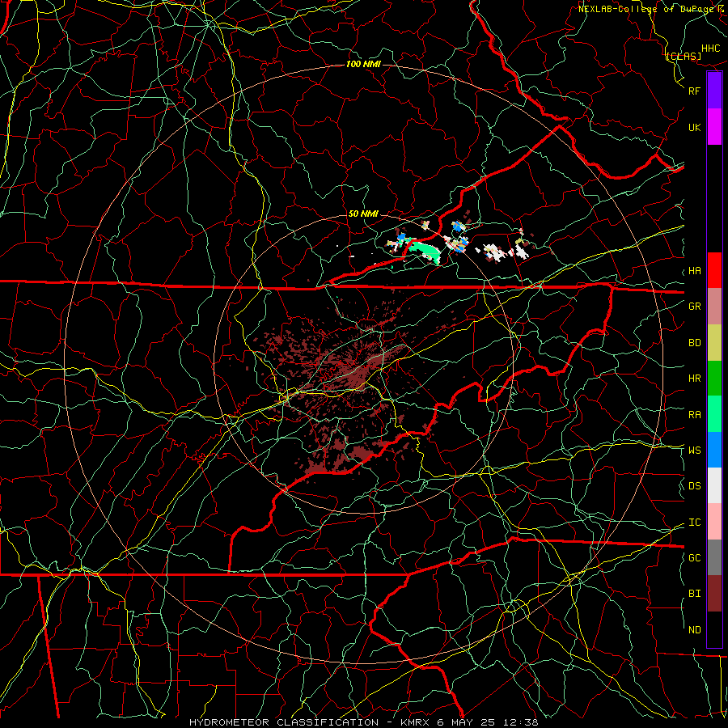Click the [CLAS] units label

[684, 57]
